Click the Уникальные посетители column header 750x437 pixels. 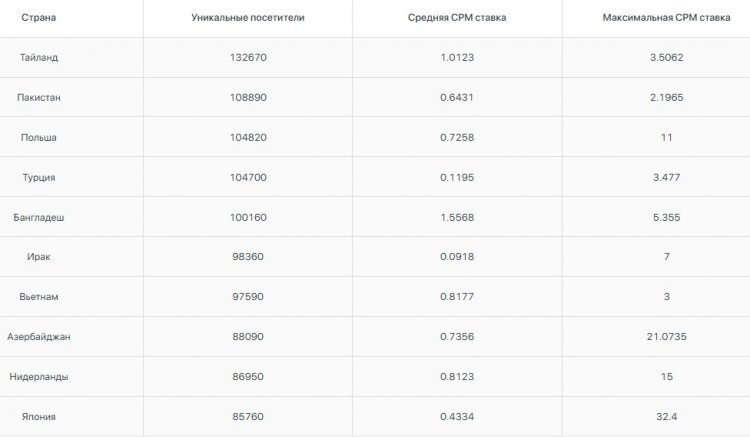tap(247, 18)
